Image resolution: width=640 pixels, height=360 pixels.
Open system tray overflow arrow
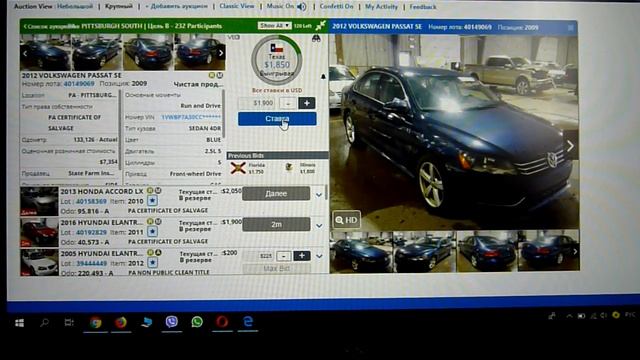(569, 316)
